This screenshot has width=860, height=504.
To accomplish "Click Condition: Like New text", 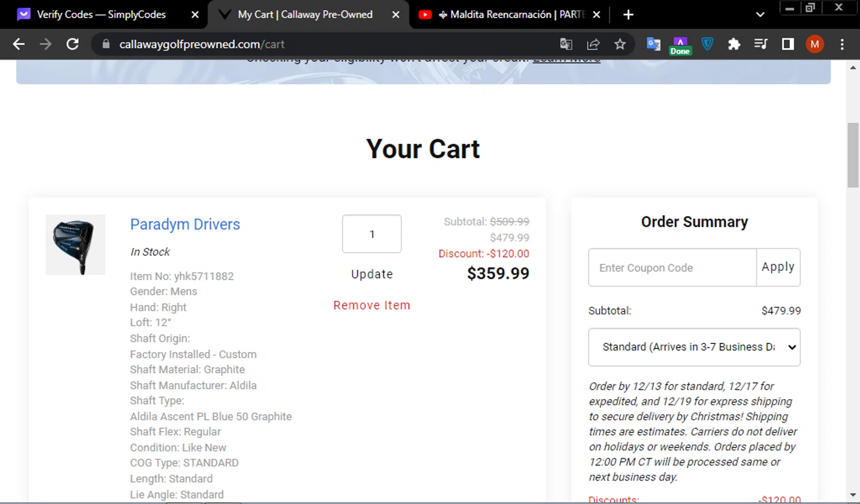I will point(178,447).
